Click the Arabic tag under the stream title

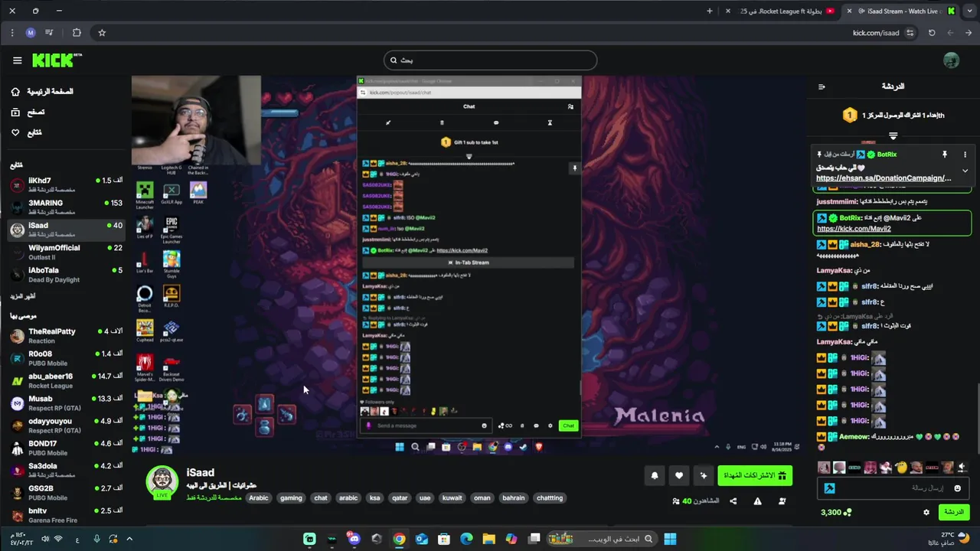(x=259, y=498)
